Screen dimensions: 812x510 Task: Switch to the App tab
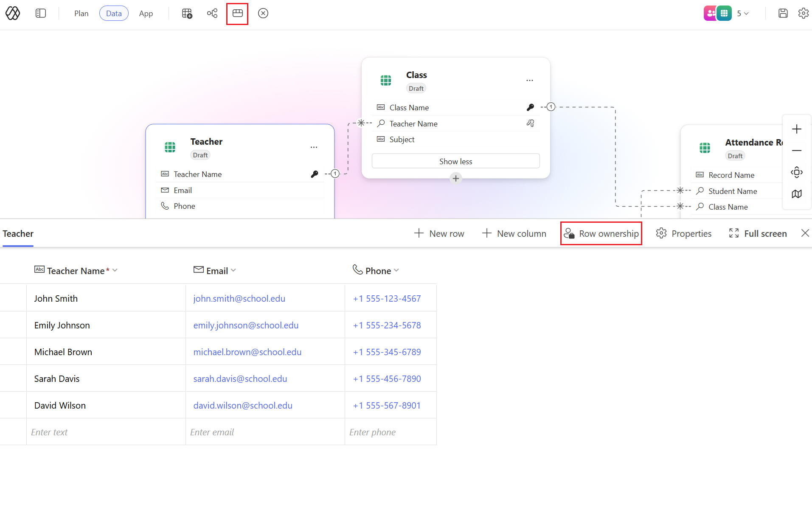tap(146, 13)
